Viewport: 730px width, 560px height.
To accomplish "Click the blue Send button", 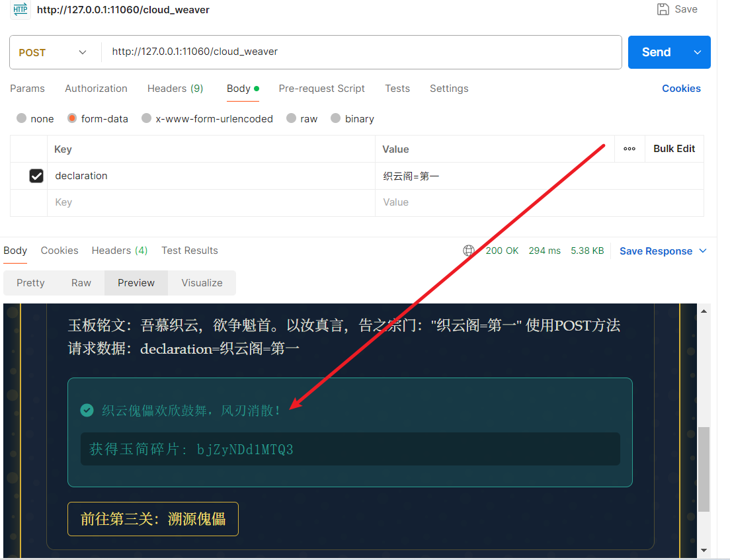I will click(657, 52).
